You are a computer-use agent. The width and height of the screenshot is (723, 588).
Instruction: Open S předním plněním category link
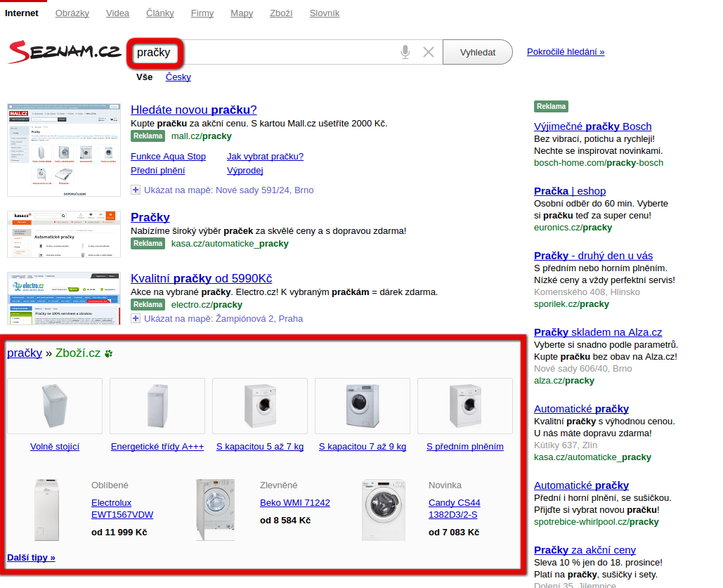[465, 446]
